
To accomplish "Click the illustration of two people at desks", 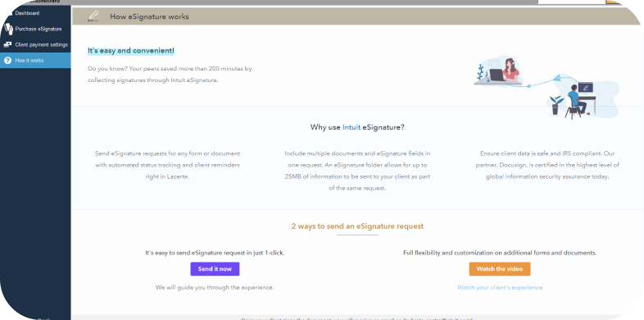I will 546,88.
